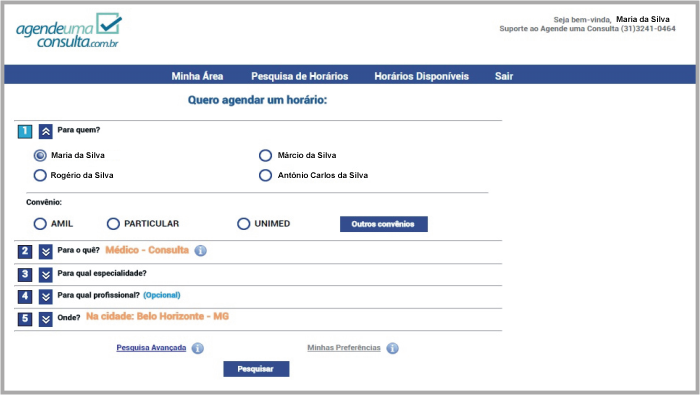Viewport: 700px width, 395px height.
Task: Select Antônio Carlos da Silva radio button
Action: [265, 175]
